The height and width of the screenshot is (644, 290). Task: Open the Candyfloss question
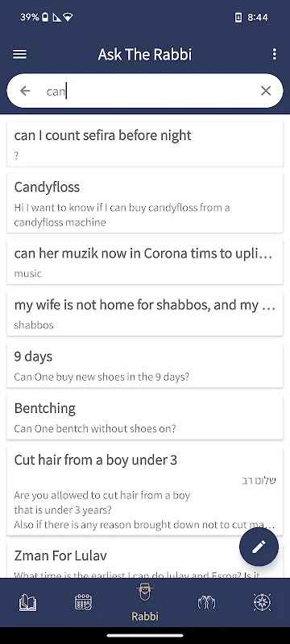(145, 203)
